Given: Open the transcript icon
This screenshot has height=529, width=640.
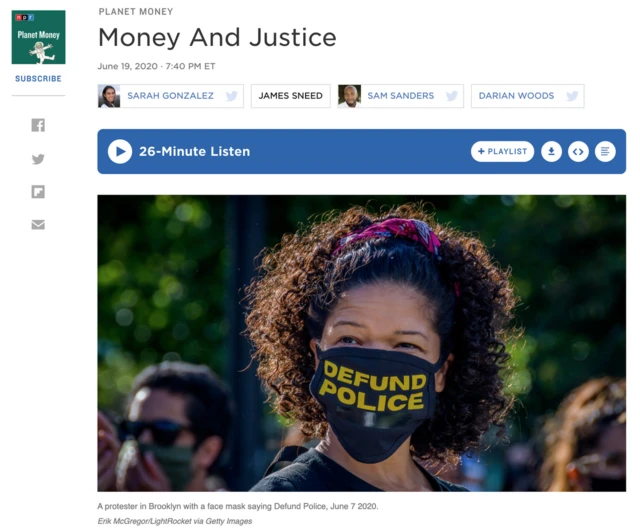Looking at the screenshot, I should coord(605,151).
